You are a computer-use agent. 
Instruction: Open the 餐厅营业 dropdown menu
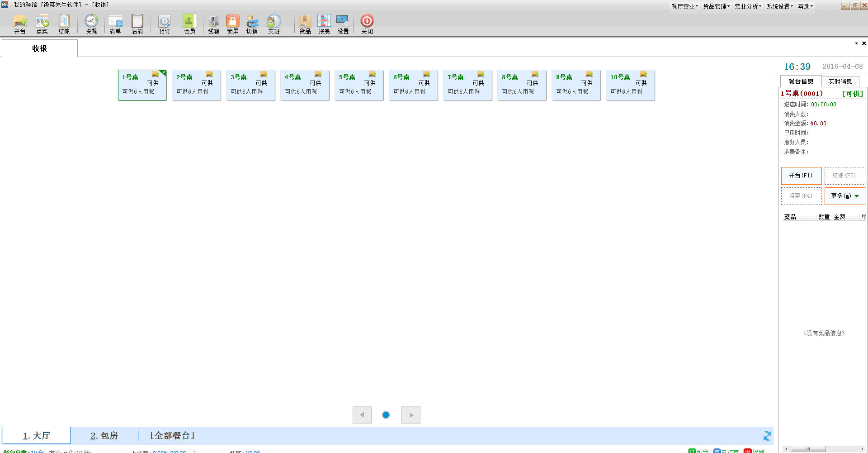(x=684, y=6)
